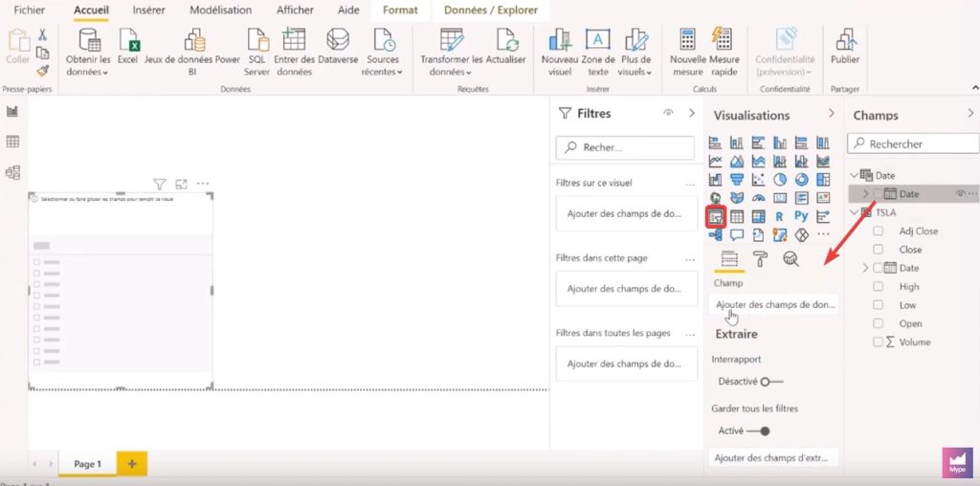Check the Volume field checkbox
Screen dimensions: 980x486
879,342
